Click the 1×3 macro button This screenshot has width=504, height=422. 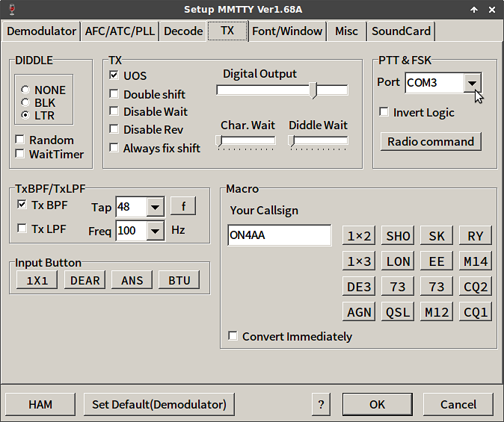tap(359, 261)
